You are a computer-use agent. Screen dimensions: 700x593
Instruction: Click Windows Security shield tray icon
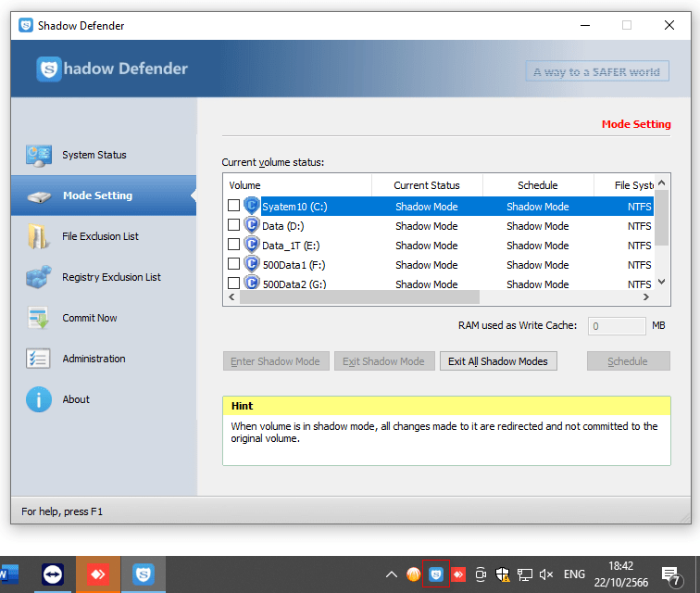click(503, 574)
